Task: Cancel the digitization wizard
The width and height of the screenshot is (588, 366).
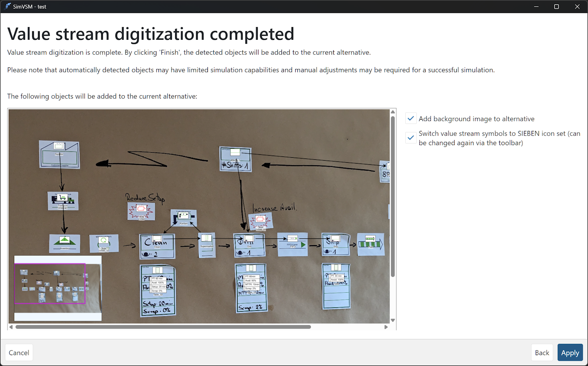Action: coord(19,353)
